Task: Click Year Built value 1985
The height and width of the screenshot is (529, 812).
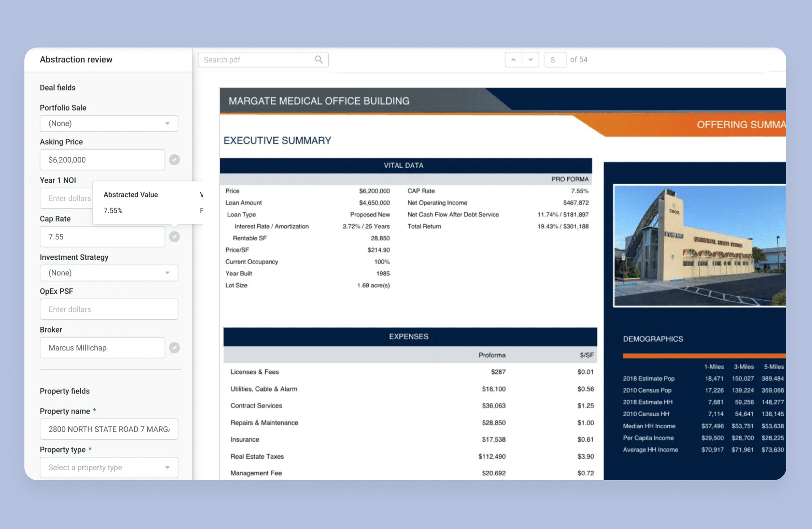Action: 383,274
